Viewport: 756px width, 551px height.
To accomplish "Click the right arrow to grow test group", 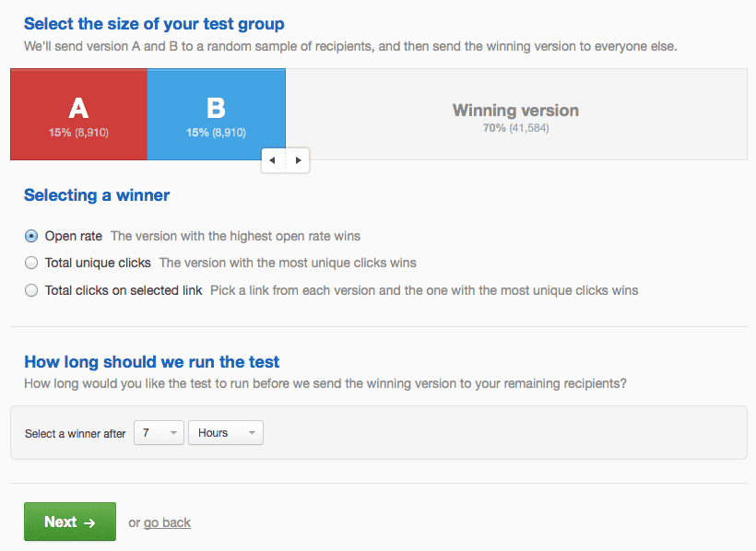I will 298,159.
